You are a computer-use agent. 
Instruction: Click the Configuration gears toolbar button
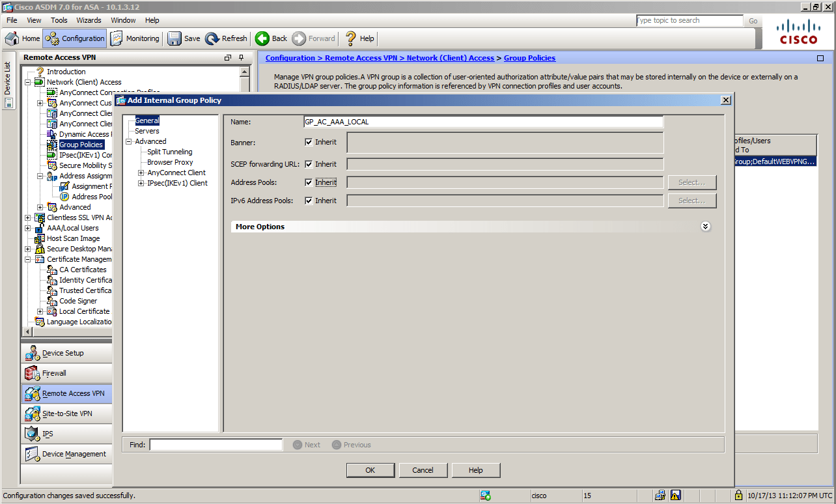pos(74,38)
